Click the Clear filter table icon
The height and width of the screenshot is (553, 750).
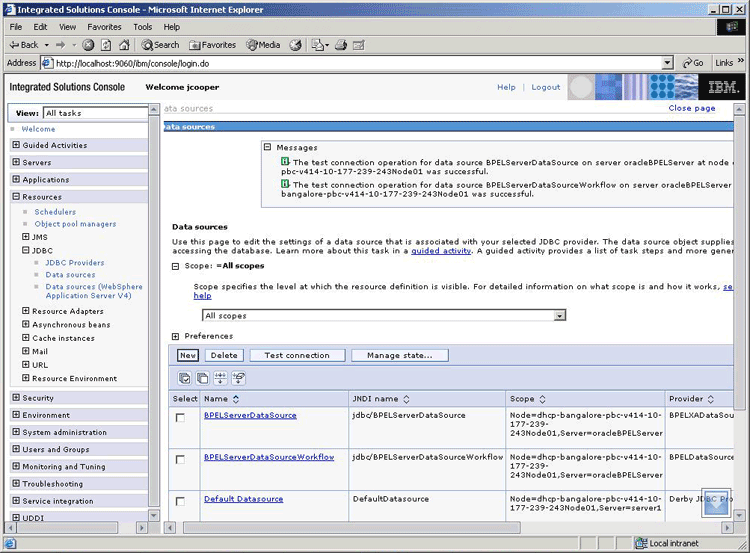click(239, 378)
